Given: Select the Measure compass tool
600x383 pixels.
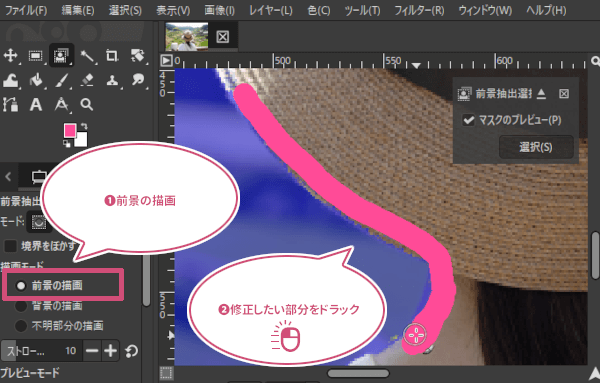Looking at the screenshot, I should click(61, 104).
